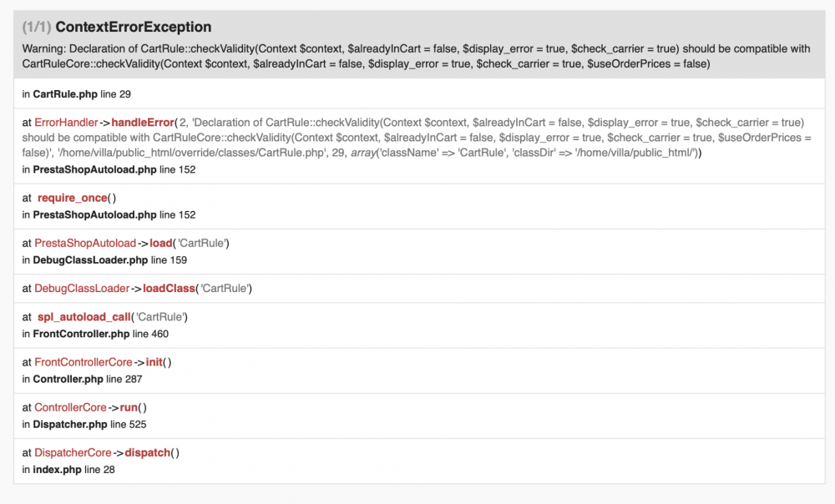
Task: Click the dispatch method link
Action: click(147, 452)
